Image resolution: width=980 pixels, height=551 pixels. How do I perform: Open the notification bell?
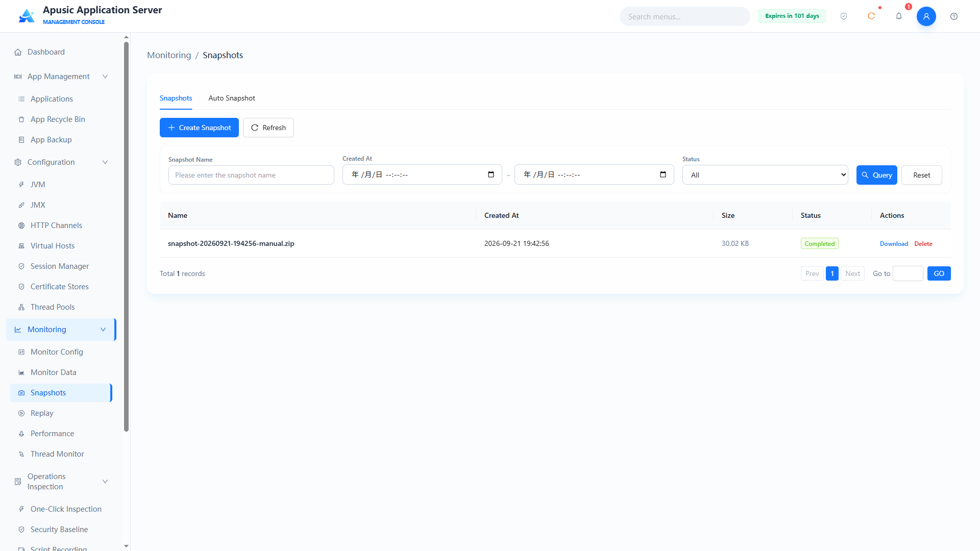pos(899,16)
